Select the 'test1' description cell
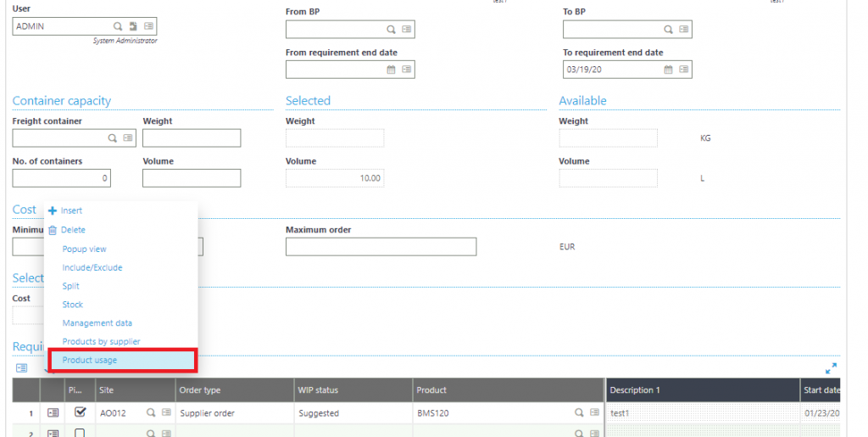Viewport: 868px width, 437px height. [703, 413]
